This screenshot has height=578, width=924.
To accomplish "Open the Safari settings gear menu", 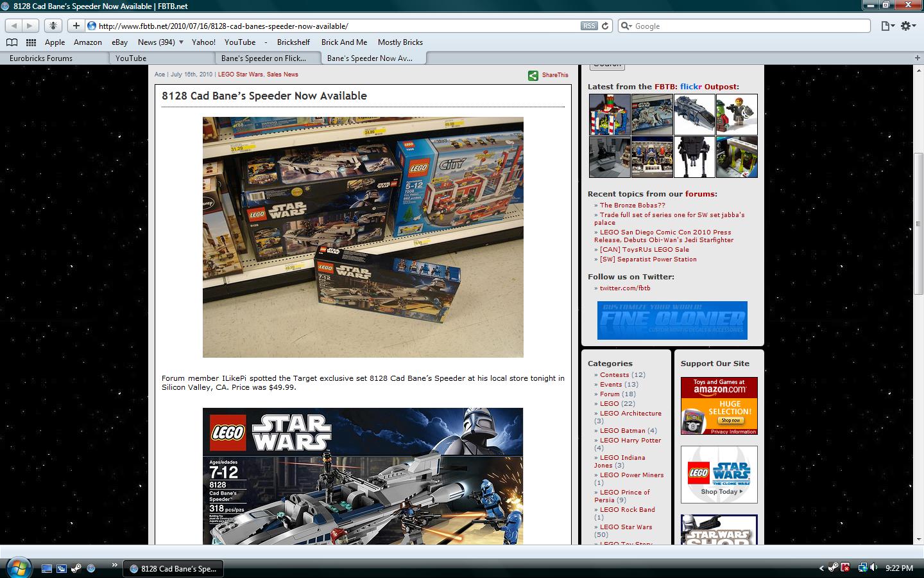I will coord(907,26).
